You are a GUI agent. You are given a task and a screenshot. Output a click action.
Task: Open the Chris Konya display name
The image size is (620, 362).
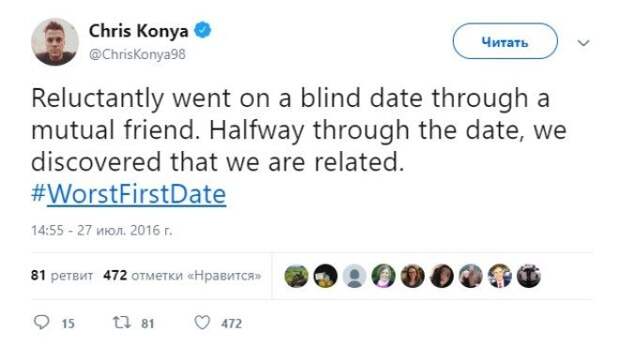138,31
